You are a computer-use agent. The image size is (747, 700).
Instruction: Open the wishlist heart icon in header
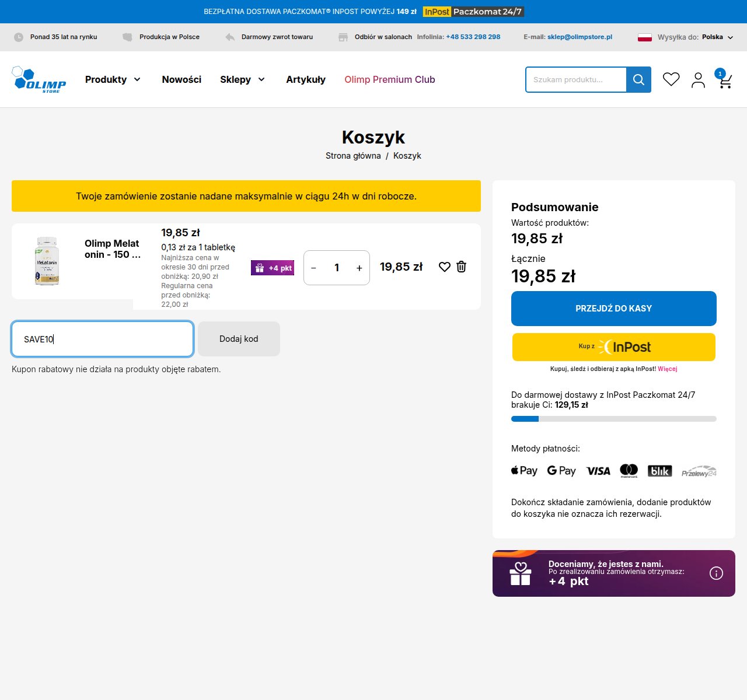pyautogui.click(x=671, y=79)
